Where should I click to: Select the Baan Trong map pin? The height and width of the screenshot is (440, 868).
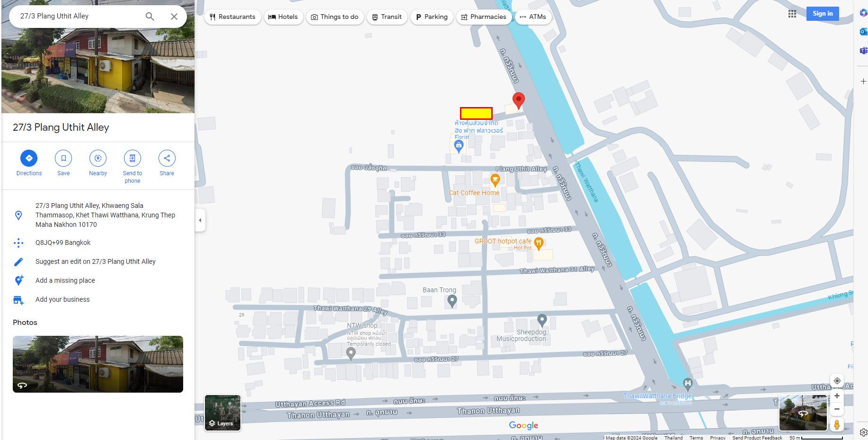[x=452, y=301]
